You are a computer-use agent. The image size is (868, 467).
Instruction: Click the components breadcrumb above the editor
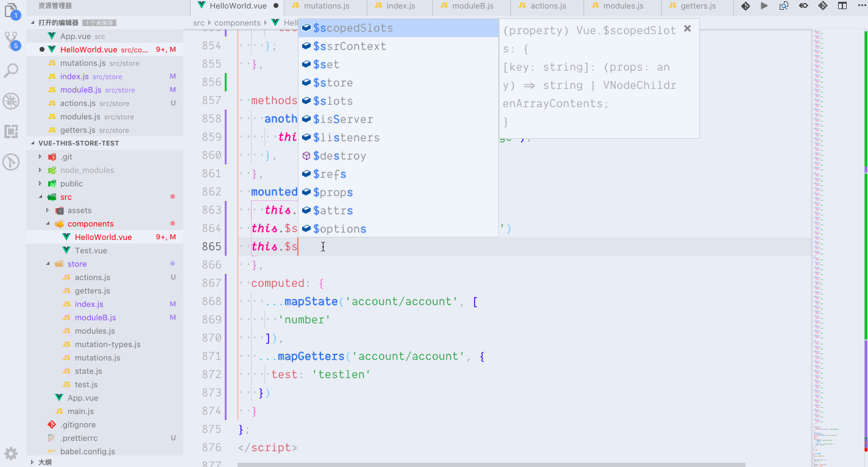(x=238, y=23)
